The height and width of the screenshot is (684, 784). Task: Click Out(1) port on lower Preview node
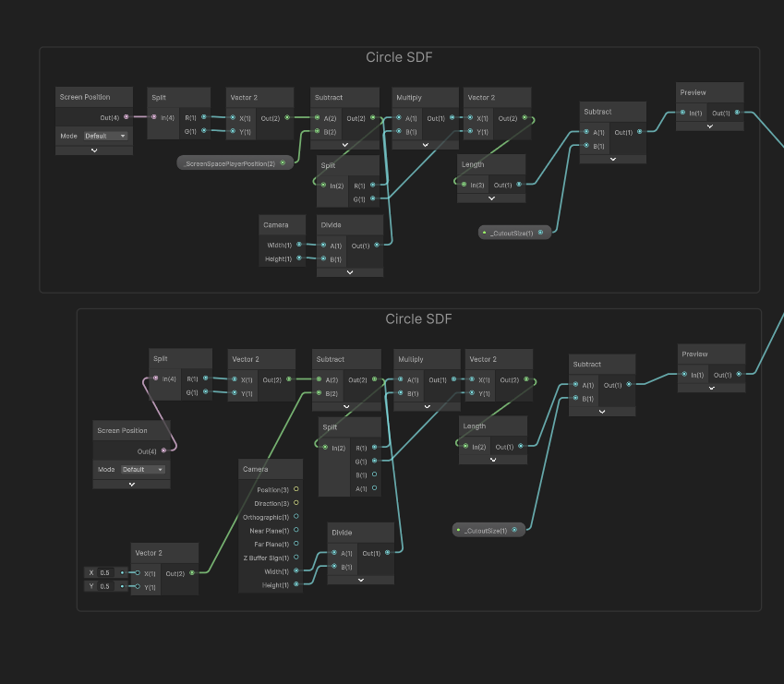pyautogui.click(x=738, y=374)
